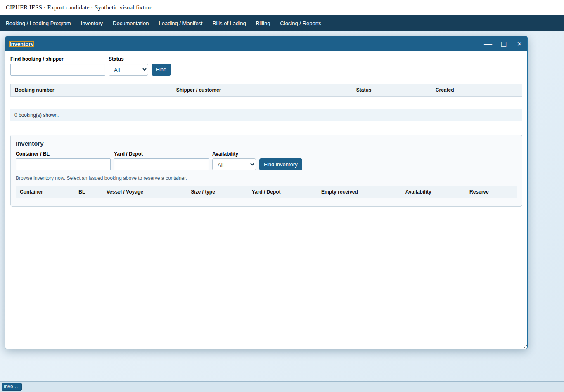This screenshot has width=564, height=392.
Task: Maximize the Inventory window
Action: [x=504, y=44]
